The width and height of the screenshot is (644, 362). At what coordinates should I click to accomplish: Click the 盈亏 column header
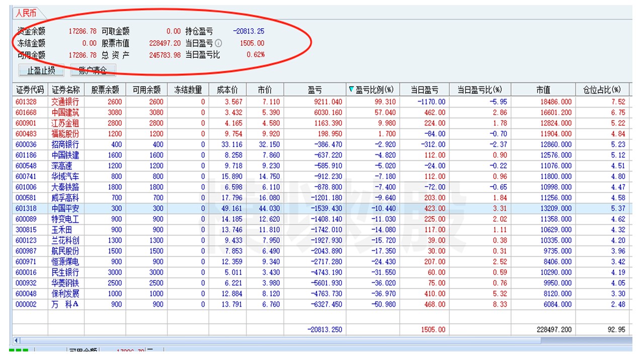click(315, 90)
